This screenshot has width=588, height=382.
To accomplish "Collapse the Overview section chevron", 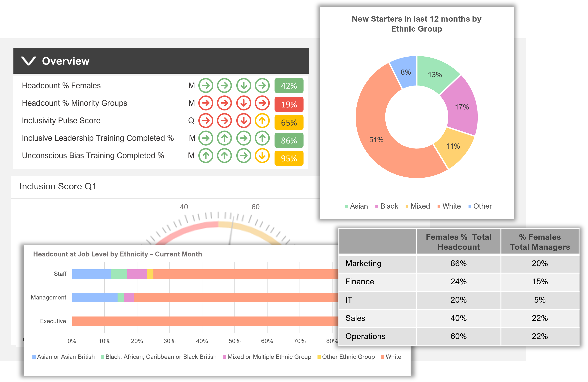I will pos(28,61).
